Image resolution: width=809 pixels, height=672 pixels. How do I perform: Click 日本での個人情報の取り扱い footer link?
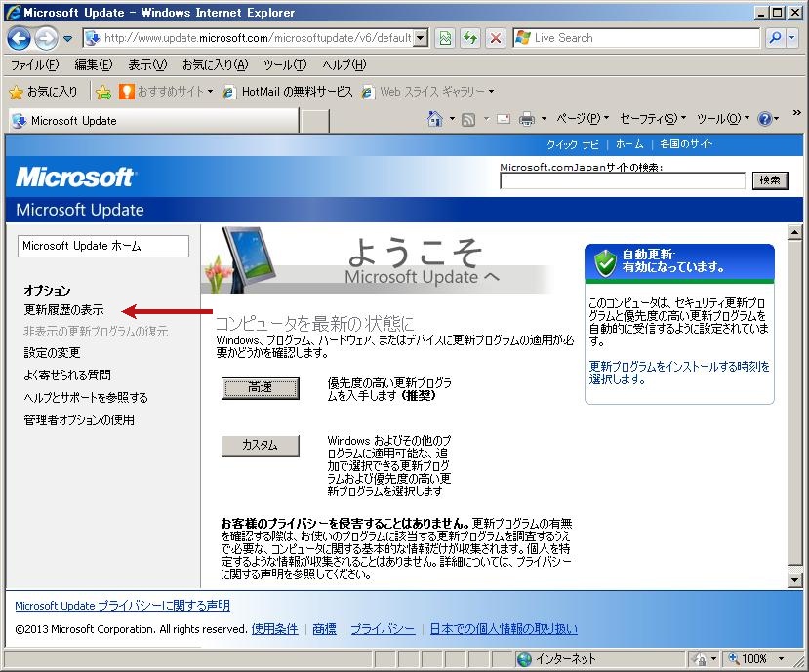(x=504, y=629)
